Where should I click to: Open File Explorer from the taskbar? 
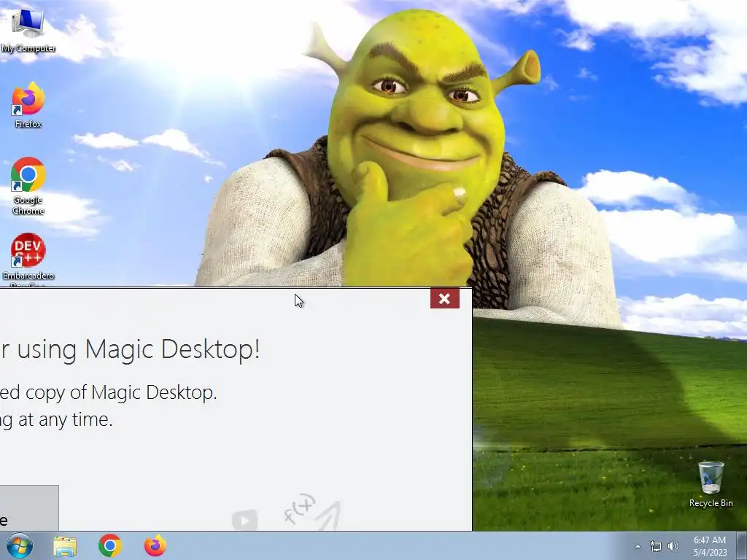[x=65, y=546]
